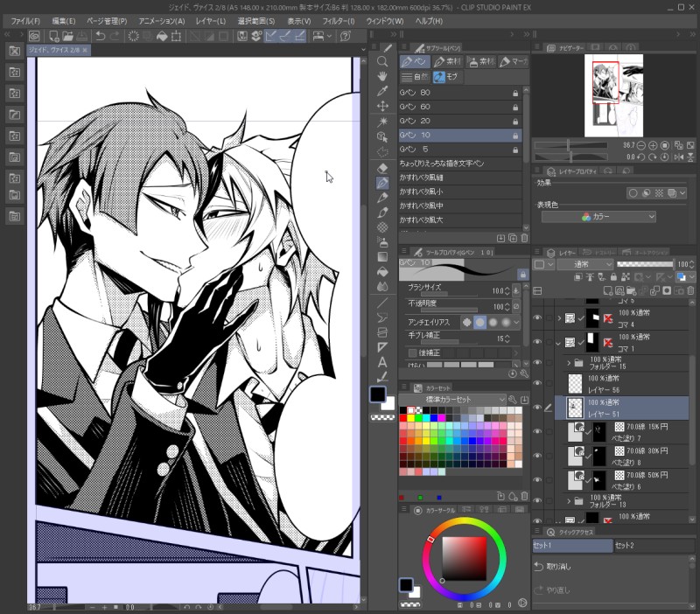This screenshot has width=700, height=614.
Task: Select the Hand move-view tool
Action: [382, 76]
